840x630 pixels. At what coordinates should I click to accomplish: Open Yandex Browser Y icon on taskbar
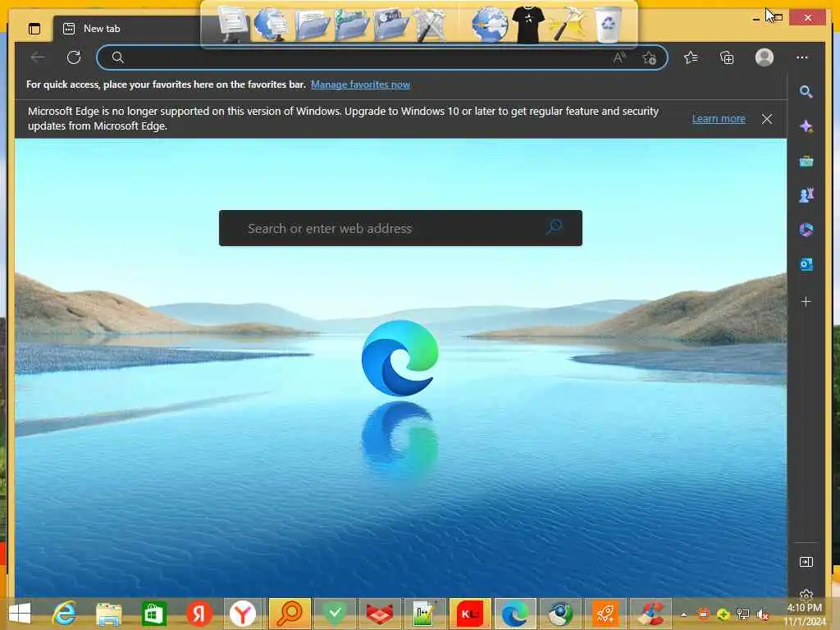click(x=243, y=614)
